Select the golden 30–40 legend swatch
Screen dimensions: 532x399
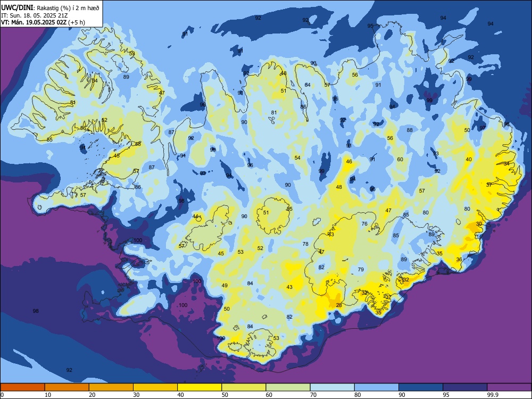click(x=155, y=387)
